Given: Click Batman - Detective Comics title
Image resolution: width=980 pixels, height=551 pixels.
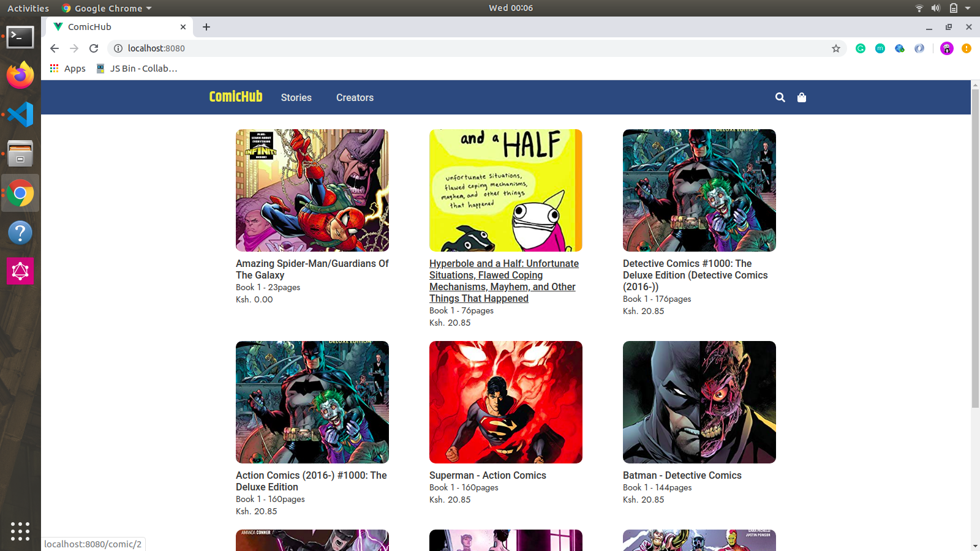Looking at the screenshot, I should pyautogui.click(x=682, y=475).
